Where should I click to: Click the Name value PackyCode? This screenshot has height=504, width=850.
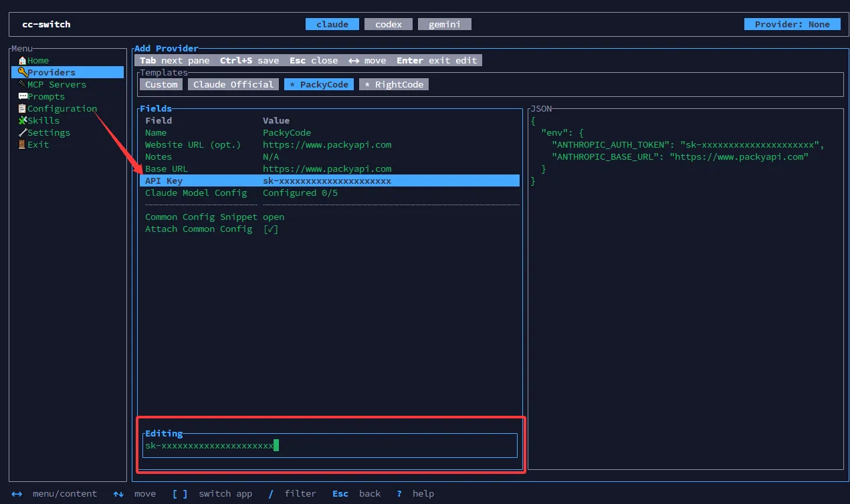(x=287, y=132)
